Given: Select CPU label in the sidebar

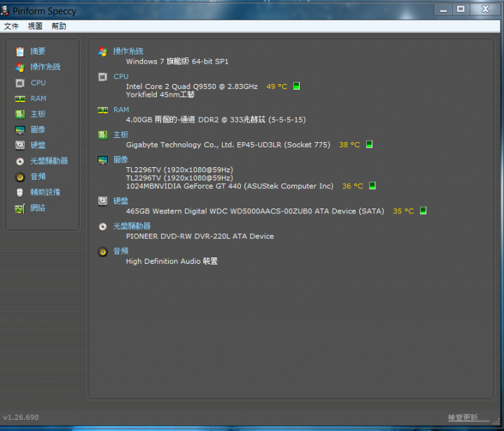Looking at the screenshot, I should [x=38, y=83].
